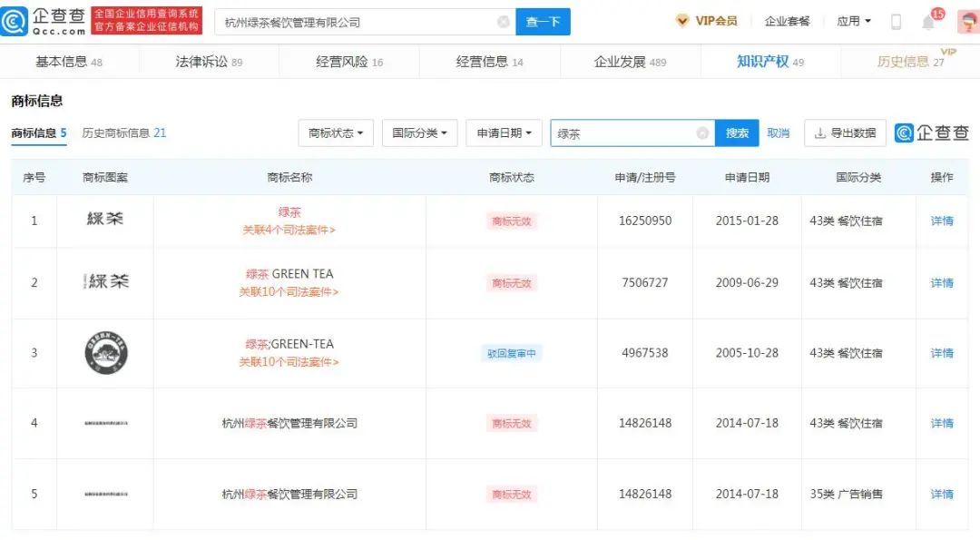
Task: Click the 绿茶 GREEN TEA trademark image
Action: coord(105,281)
